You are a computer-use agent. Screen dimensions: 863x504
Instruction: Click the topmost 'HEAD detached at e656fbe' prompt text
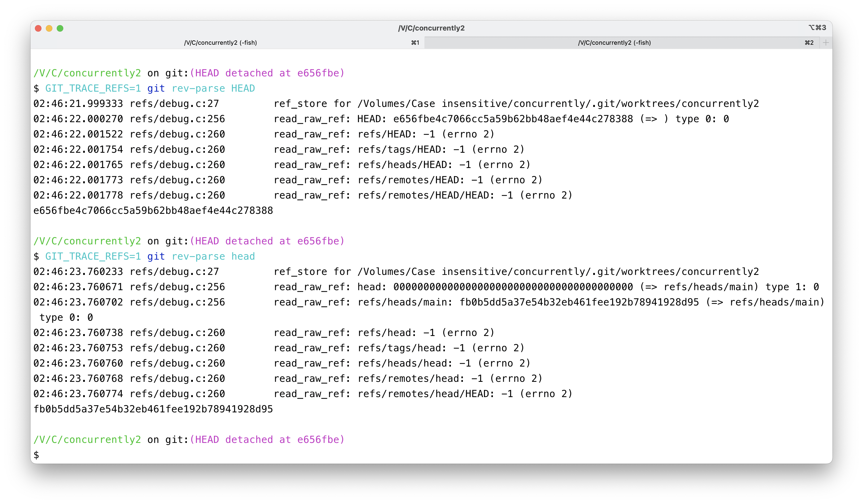(x=267, y=73)
